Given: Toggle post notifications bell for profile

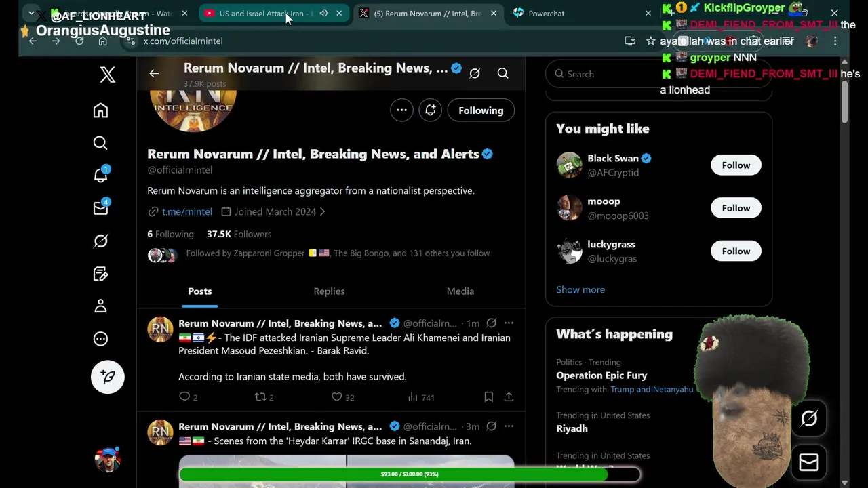Looking at the screenshot, I should tap(431, 110).
